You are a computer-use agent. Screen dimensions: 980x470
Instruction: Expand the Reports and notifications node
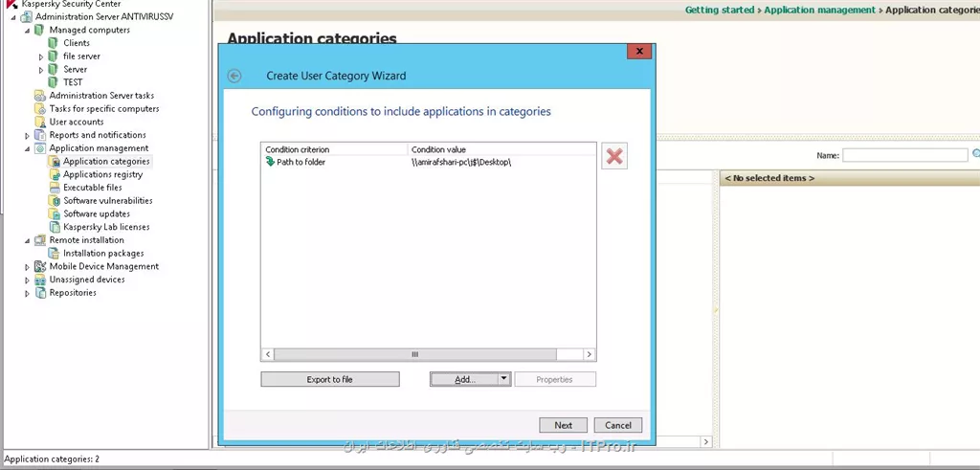pos(27,136)
